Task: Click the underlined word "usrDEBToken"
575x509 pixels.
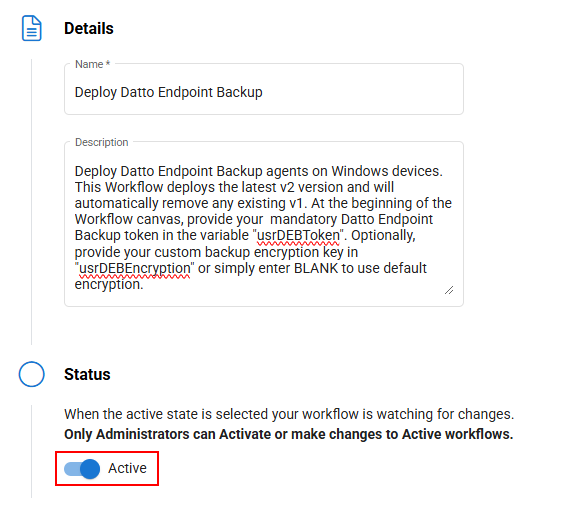Action: (298, 235)
